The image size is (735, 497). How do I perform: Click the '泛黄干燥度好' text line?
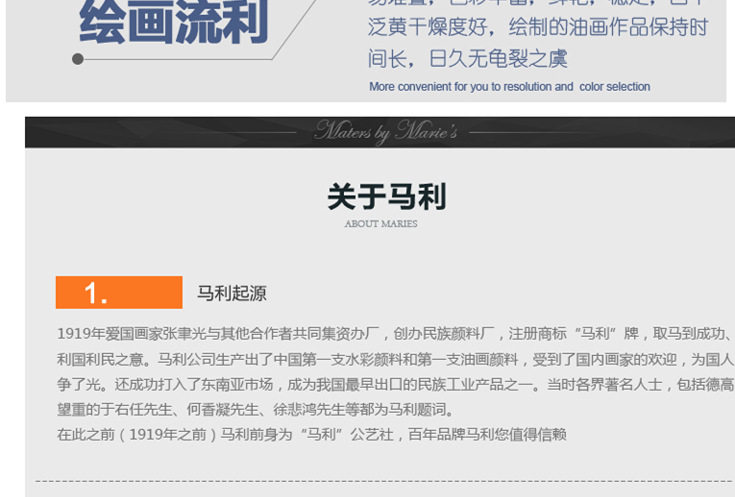pos(538,27)
